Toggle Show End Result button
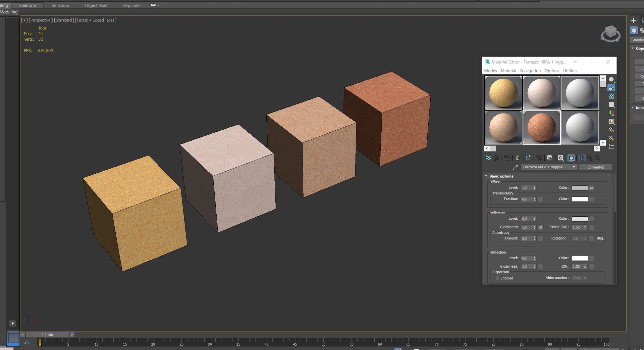Screen dimensions: 644x350 tap(582, 158)
